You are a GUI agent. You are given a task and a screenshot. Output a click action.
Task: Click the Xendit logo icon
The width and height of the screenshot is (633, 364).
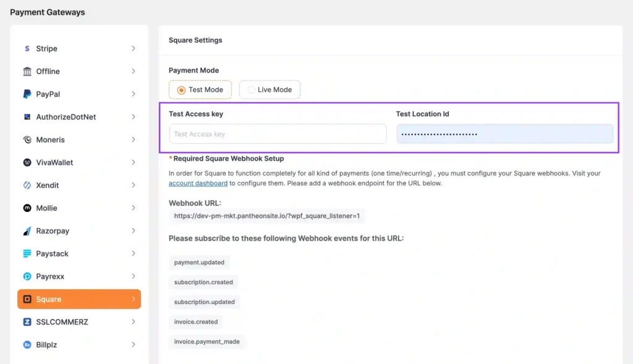coord(27,185)
